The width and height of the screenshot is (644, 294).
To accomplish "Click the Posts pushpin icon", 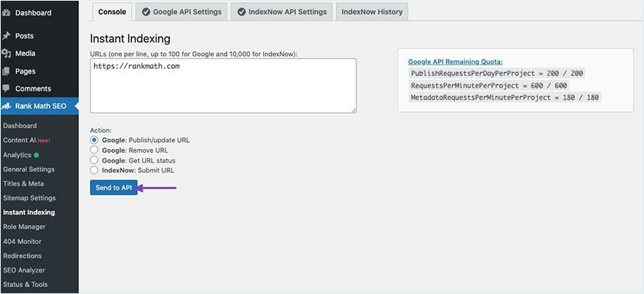I will click(6, 36).
